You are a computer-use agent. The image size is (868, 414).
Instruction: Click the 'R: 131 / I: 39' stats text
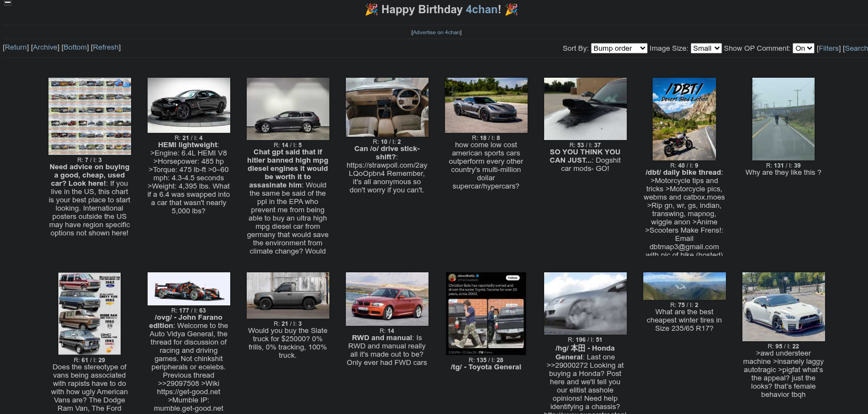point(783,165)
